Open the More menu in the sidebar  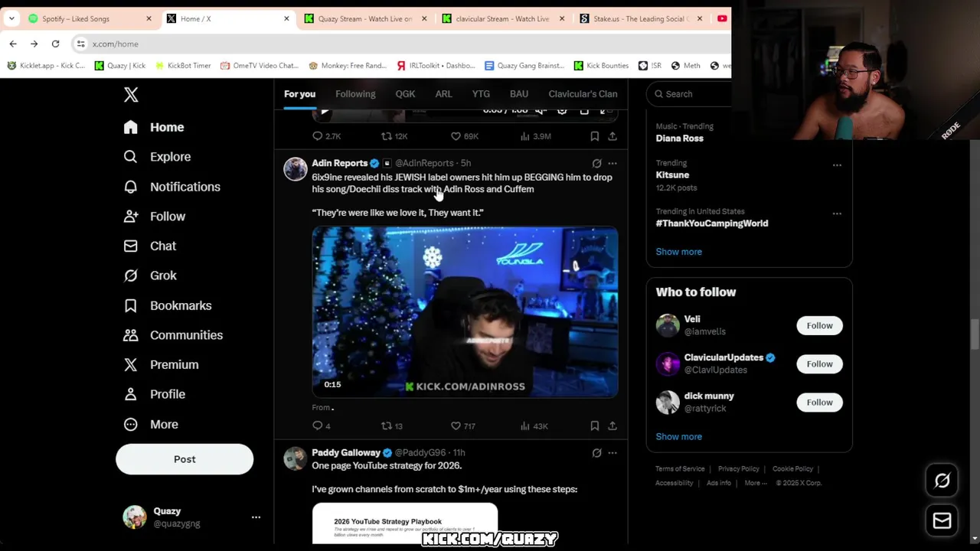[x=152, y=424]
